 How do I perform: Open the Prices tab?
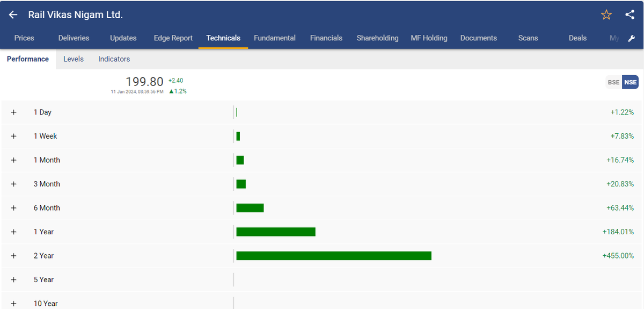24,38
